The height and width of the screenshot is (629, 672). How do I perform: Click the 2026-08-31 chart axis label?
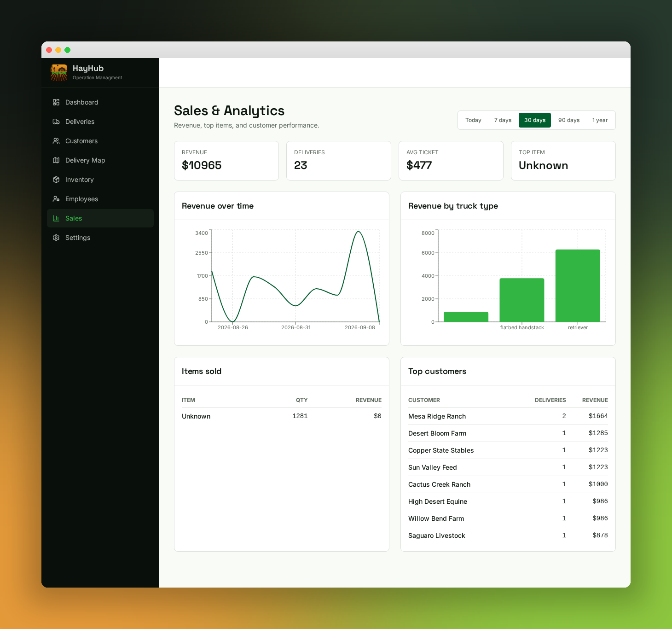296,327
